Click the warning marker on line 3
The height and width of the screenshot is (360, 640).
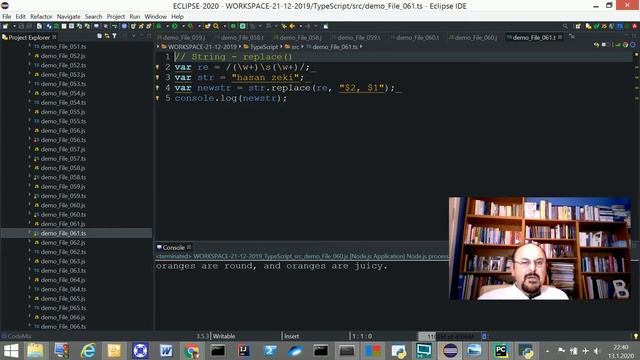click(158, 77)
